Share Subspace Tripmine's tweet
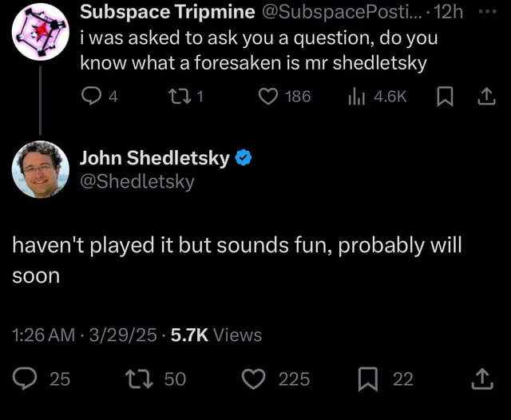Image resolution: width=511 pixels, height=420 pixels. pyautogui.click(x=484, y=97)
